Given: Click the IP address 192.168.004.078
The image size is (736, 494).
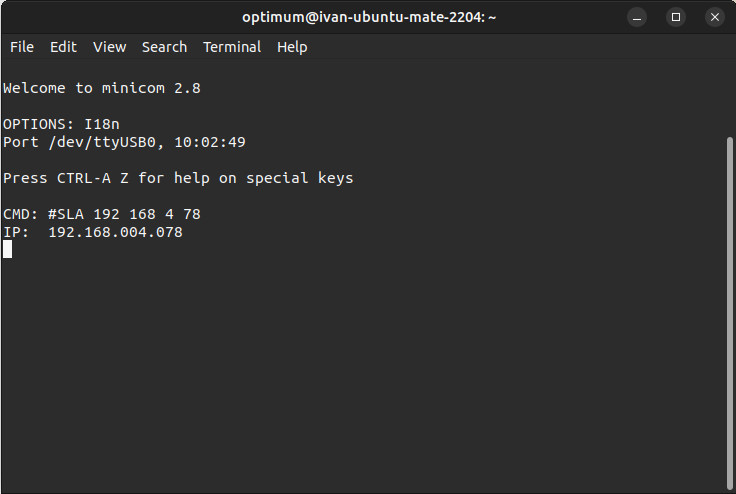Looking at the screenshot, I should pos(116,232).
